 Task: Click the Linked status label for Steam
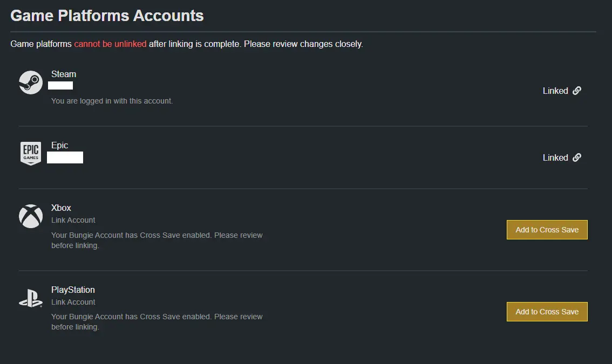coord(555,91)
